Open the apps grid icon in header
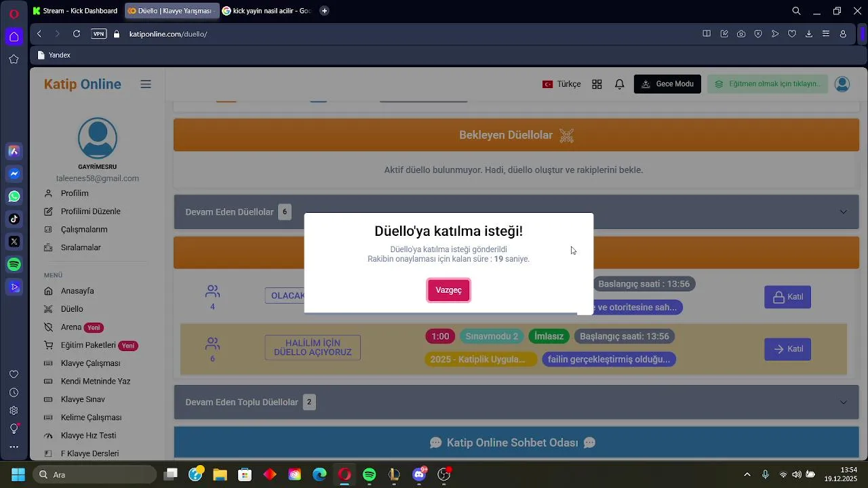This screenshot has height=488, width=868. pyautogui.click(x=597, y=84)
